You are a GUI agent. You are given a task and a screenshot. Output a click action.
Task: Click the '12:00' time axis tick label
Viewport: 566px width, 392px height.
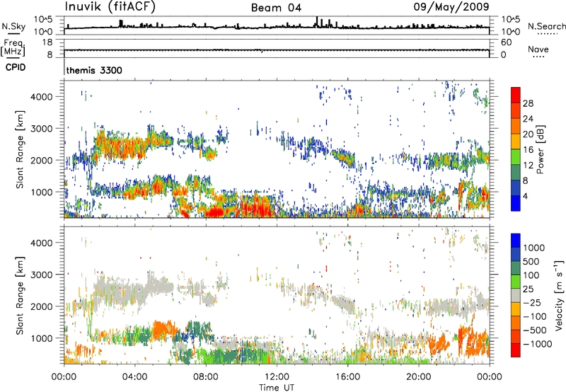[x=277, y=377]
